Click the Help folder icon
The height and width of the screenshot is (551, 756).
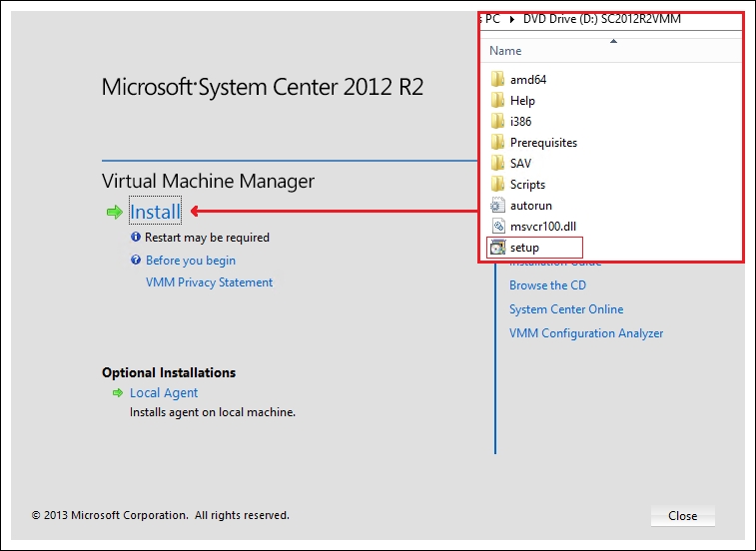[498, 101]
